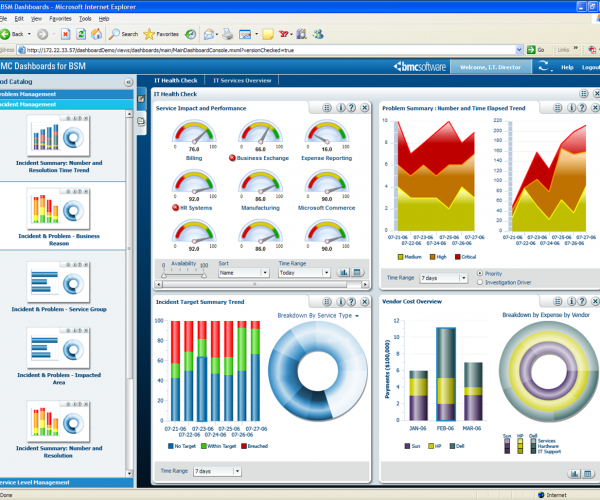Open the address bar dropdown arrow
The image size is (600, 500).
pyautogui.click(x=519, y=50)
